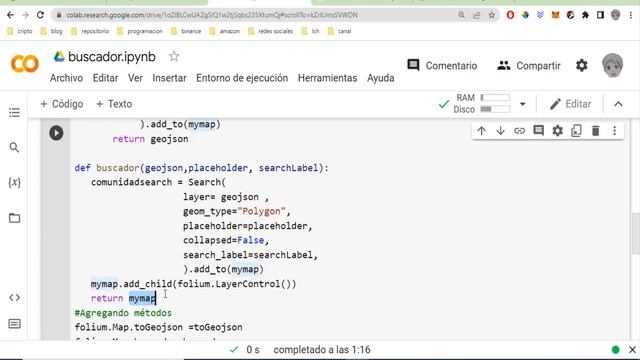Open Entorno de ejecución menu
640x360 pixels.
(242, 78)
